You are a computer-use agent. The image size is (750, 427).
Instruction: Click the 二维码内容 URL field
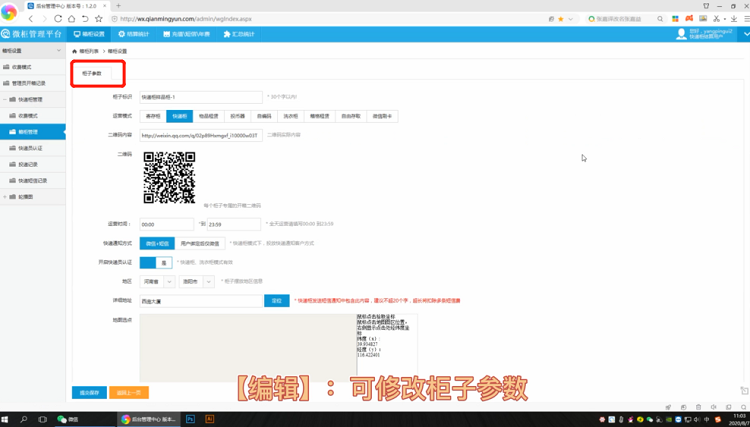(201, 135)
